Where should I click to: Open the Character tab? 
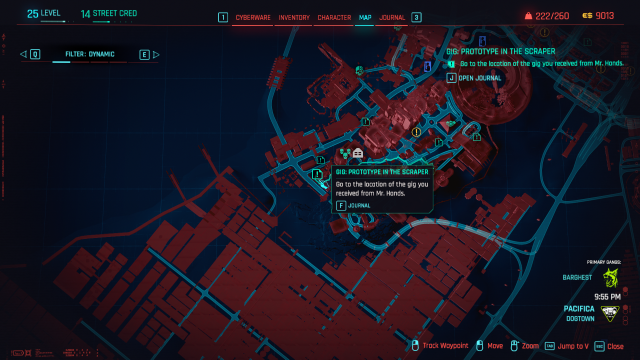(334, 18)
